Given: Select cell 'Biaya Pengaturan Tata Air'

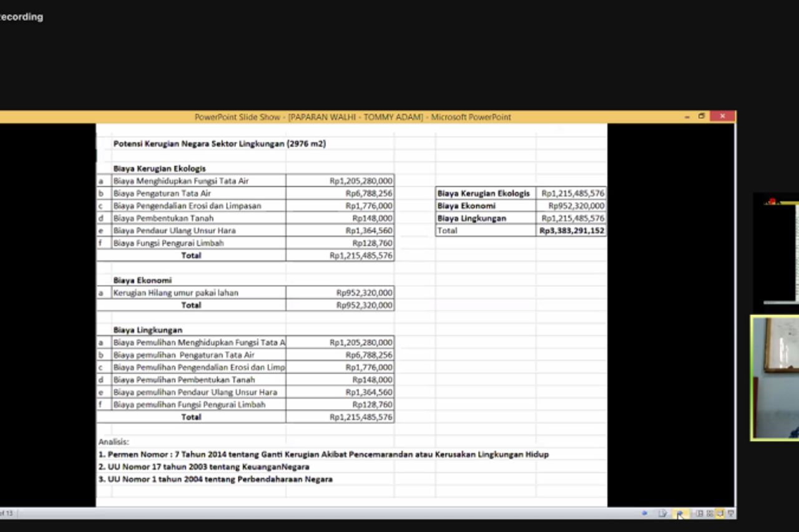Looking at the screenshot, I should tap(199, 193).
